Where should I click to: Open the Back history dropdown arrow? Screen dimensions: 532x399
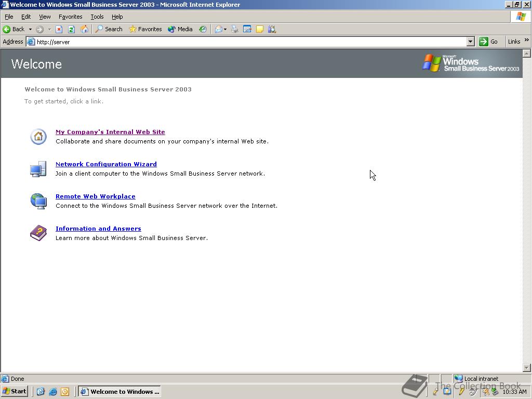tap(30, 29)
